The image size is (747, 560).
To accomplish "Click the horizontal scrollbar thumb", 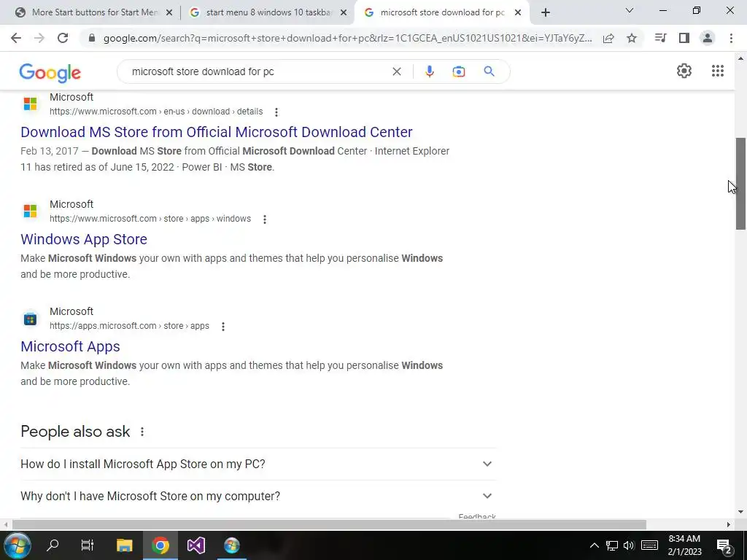I will click(329, 525).
